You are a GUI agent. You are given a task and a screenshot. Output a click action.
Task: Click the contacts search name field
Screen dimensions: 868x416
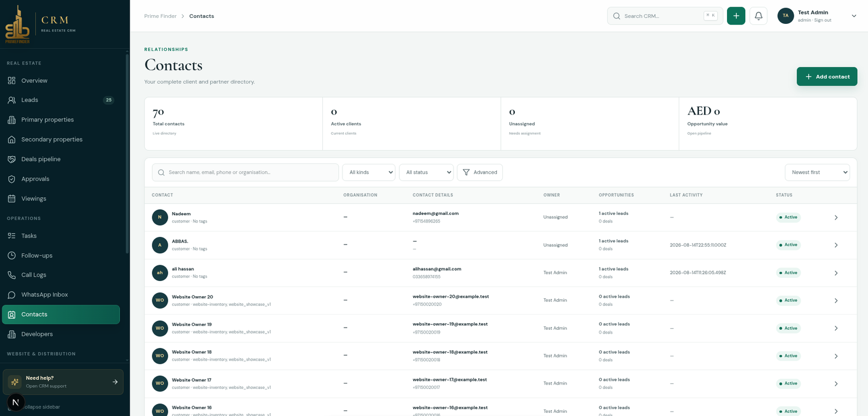pos(245,172)
